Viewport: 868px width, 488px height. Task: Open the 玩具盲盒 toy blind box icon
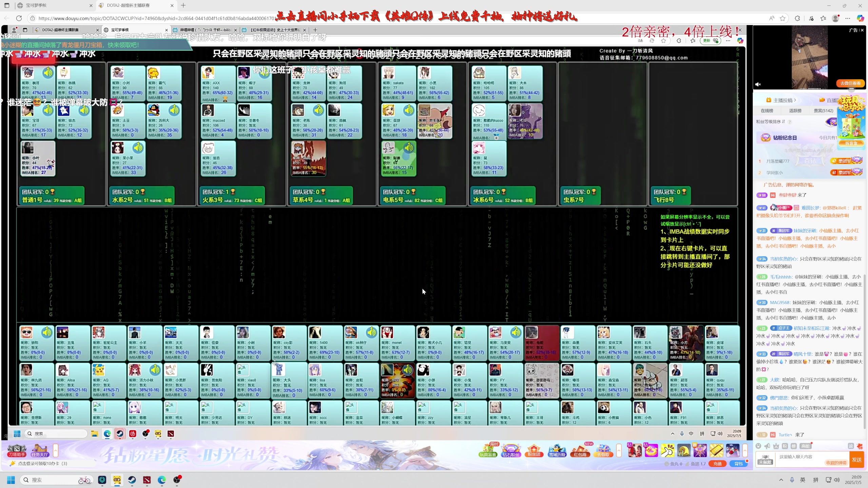pyautogui.click(x=488, y=451)
